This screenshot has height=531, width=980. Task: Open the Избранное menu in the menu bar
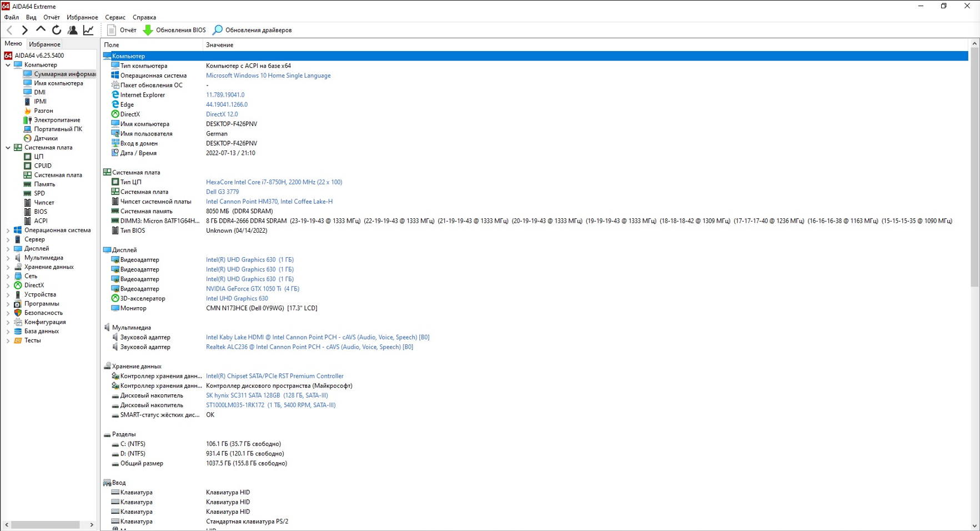tap(82, 17)
